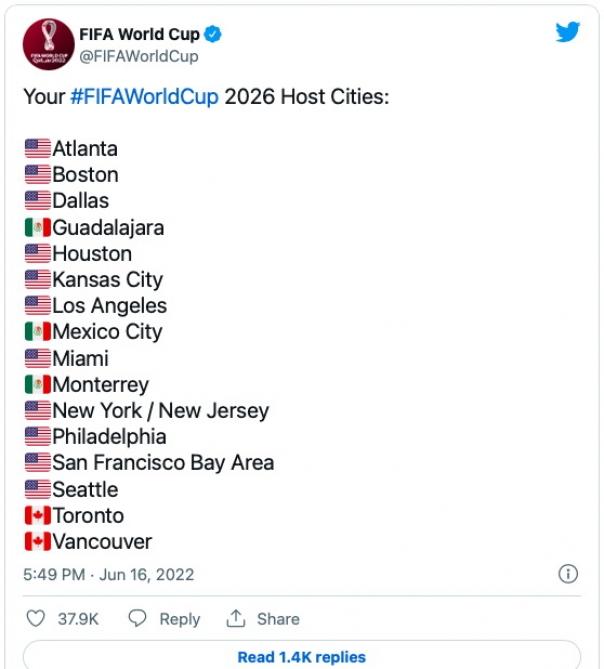Screen dimensions: 604x669
Task: Like the tweet with heart icon
Action: pos(36,619)
